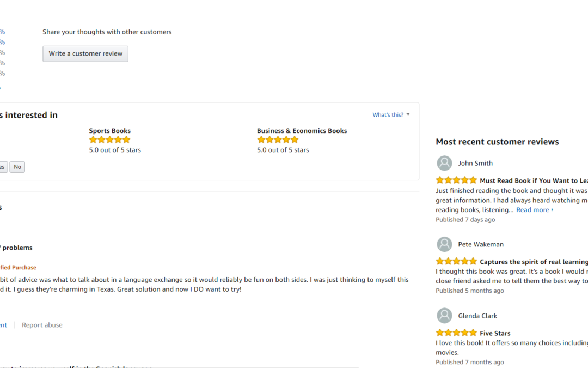Viewport: 588px width, 368px height.
Task: Click the stars on Glenda Clark's review
Action: [x=456, y=333]
